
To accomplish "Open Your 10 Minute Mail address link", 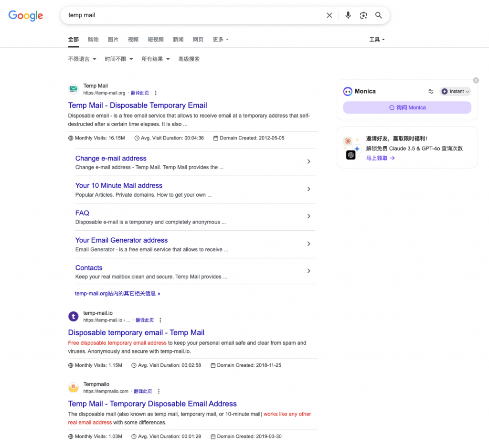I will coord(119,186).
